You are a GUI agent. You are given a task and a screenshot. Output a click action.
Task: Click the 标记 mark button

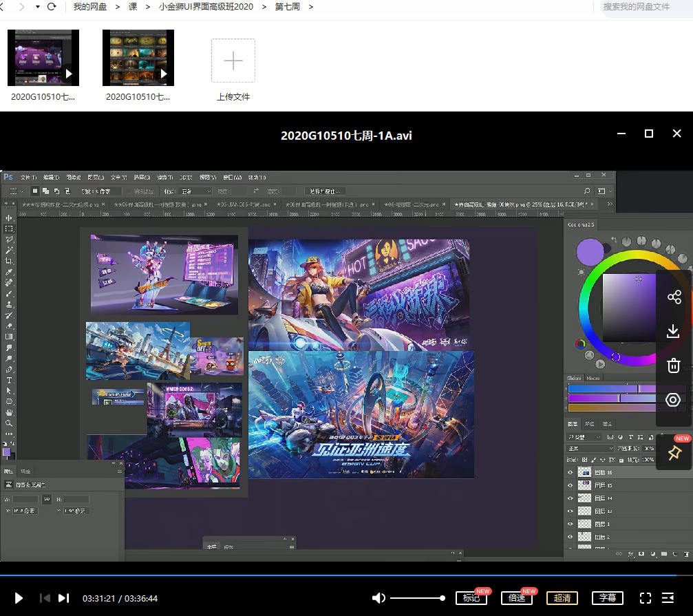coord(471,598)
